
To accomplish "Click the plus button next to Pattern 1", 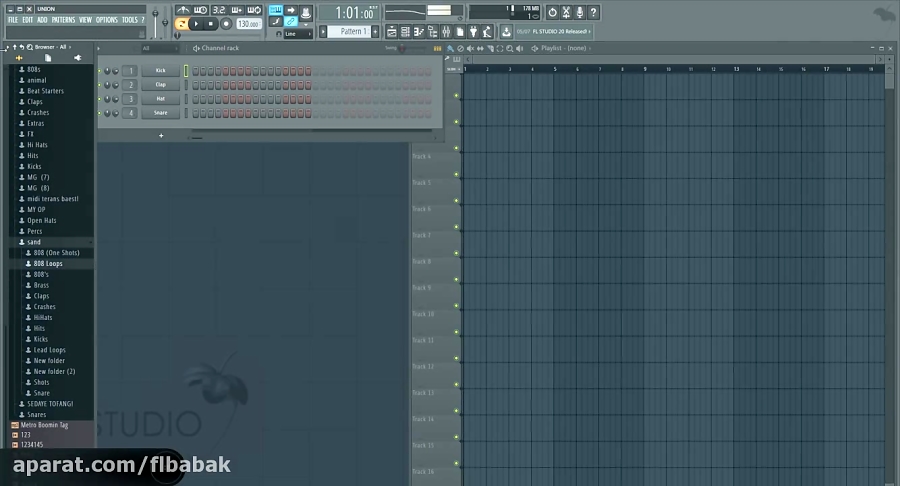I will [x=375, y=32].
